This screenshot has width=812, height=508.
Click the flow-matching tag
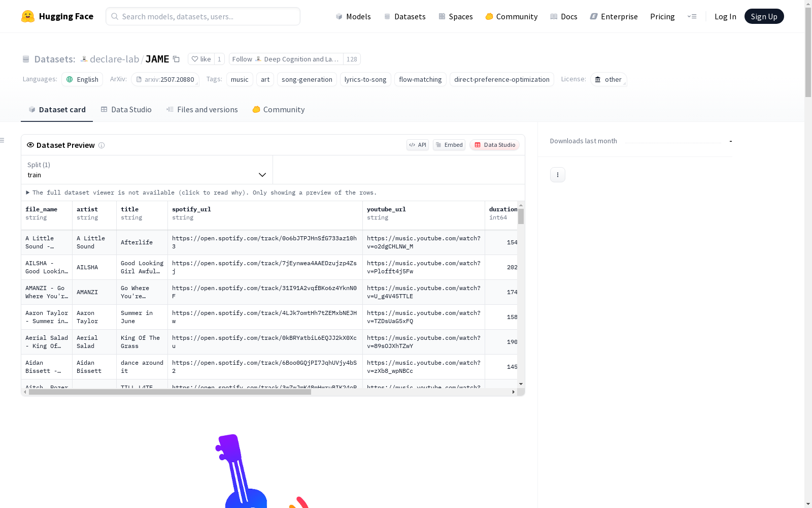420,79
